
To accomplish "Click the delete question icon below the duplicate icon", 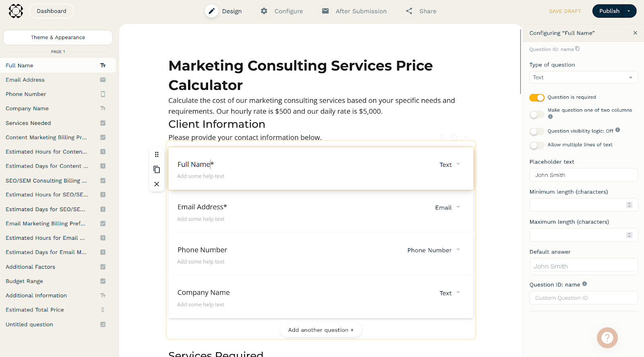I will point(157,184).
